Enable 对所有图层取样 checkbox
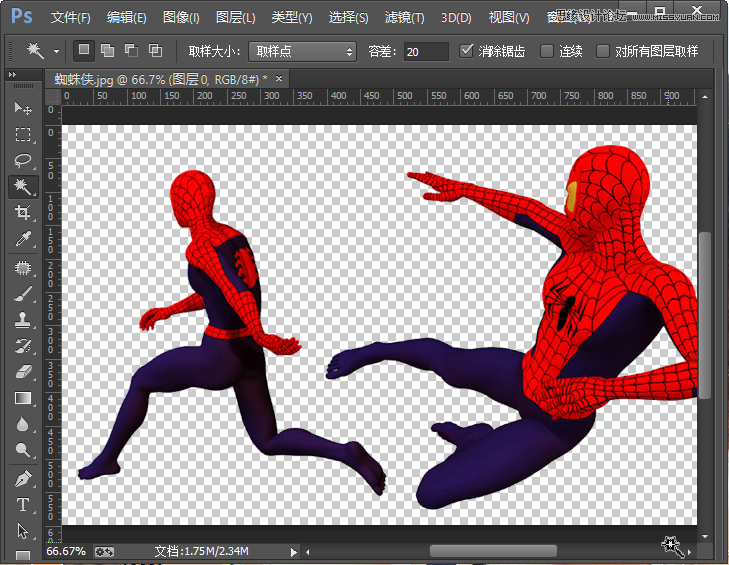This screenshot has height=565, width=729. [x=603, y=51]
